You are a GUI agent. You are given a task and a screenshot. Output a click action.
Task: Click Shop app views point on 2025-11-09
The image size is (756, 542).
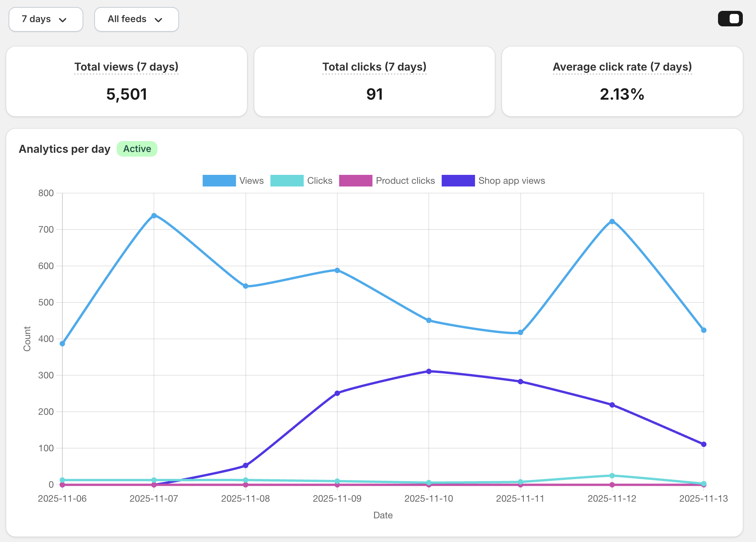337,393
